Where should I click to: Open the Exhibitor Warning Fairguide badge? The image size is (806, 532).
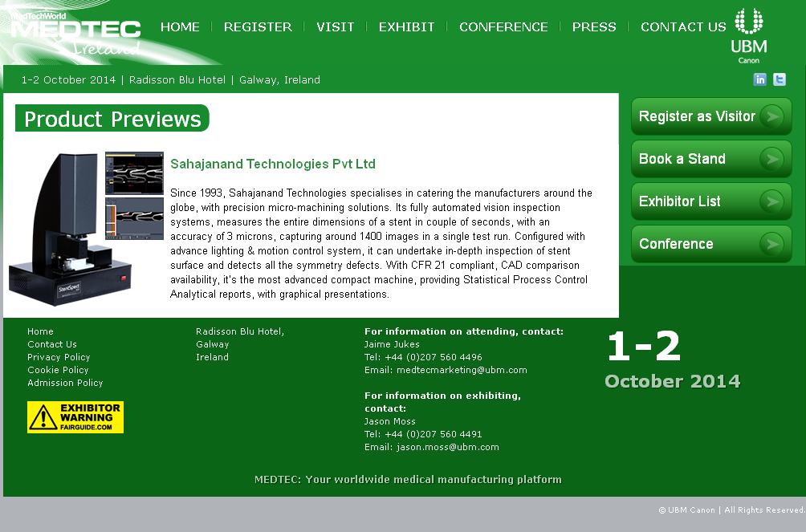click(75, 417)
